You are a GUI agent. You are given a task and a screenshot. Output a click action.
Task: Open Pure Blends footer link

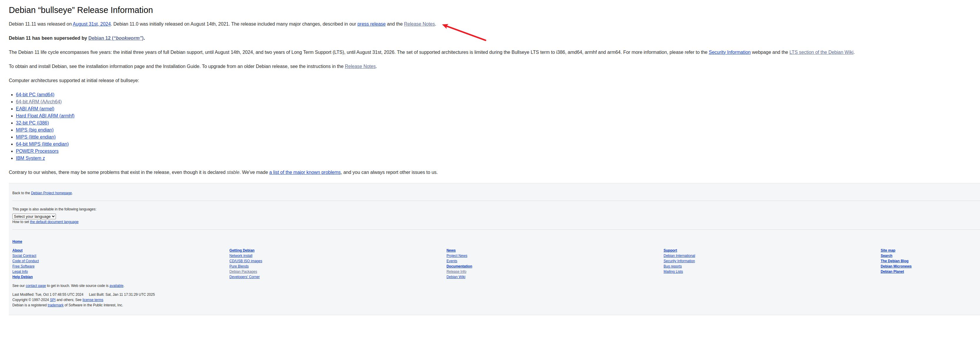[239, 266]
